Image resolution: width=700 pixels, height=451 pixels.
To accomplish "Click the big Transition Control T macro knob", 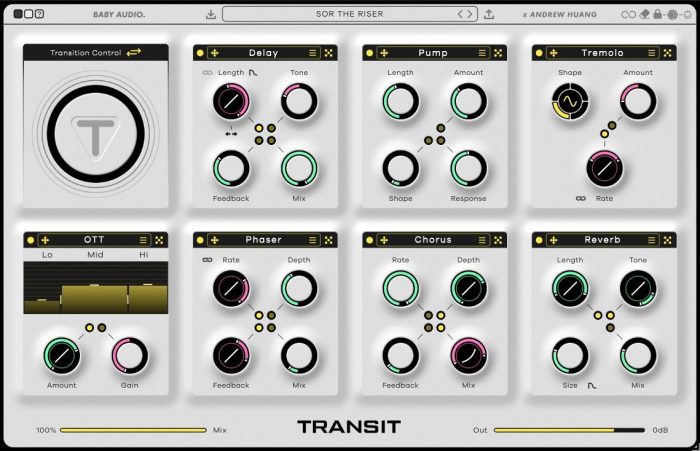I will 96,134.
